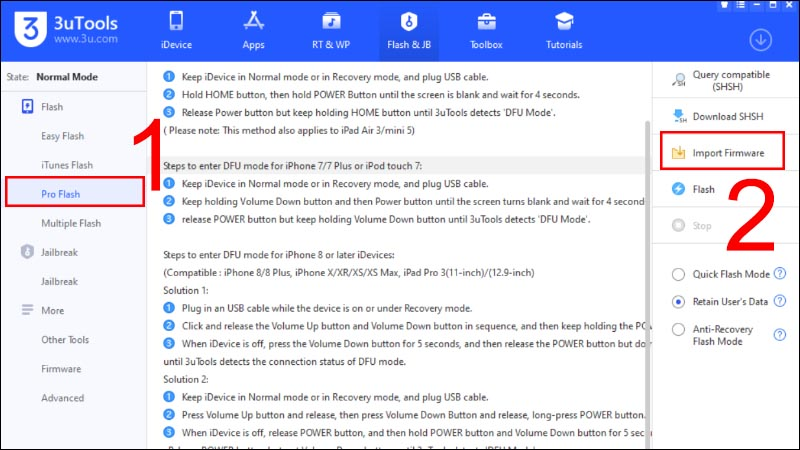Click the Download SHSH button label
800x450 pixels.
coord(728,116)
